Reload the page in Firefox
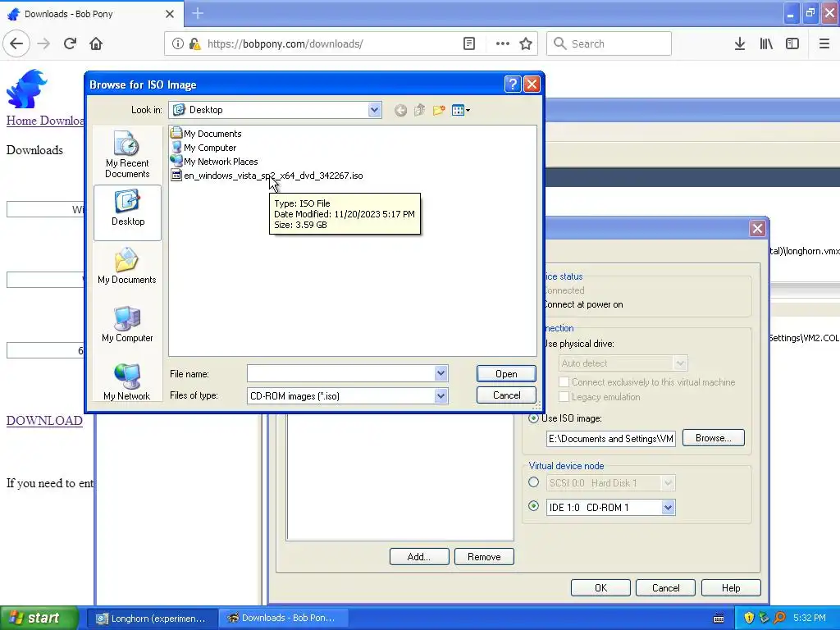The height and width of the screenshot is (630, 840). click(x=71, y=43)
